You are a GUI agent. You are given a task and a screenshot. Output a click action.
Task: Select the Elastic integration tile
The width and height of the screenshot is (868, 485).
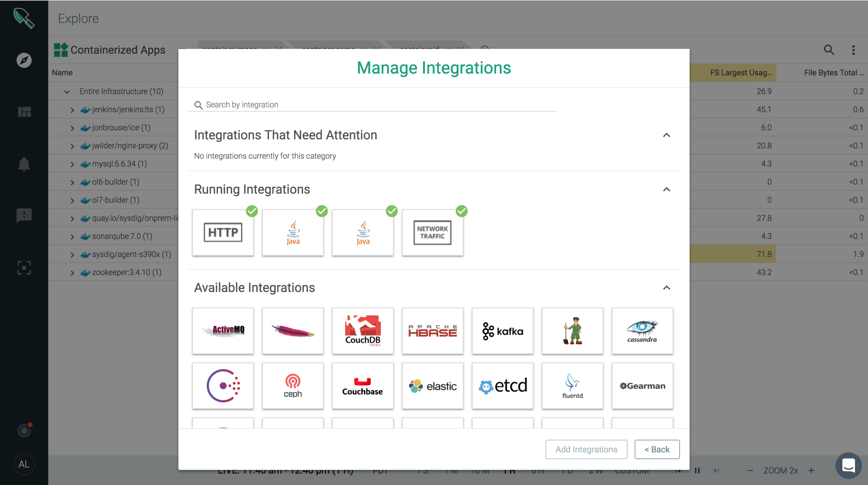pyautogui.click(x=432, y=386)
